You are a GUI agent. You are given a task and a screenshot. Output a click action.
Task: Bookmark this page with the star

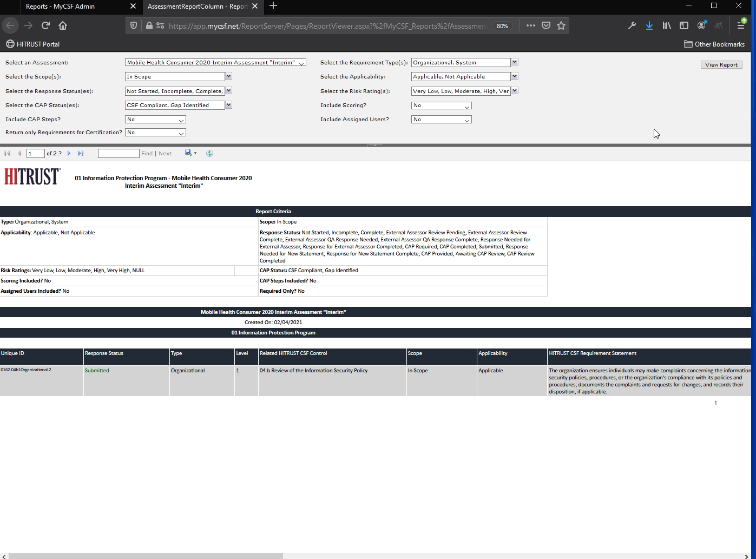coord(561,25)
